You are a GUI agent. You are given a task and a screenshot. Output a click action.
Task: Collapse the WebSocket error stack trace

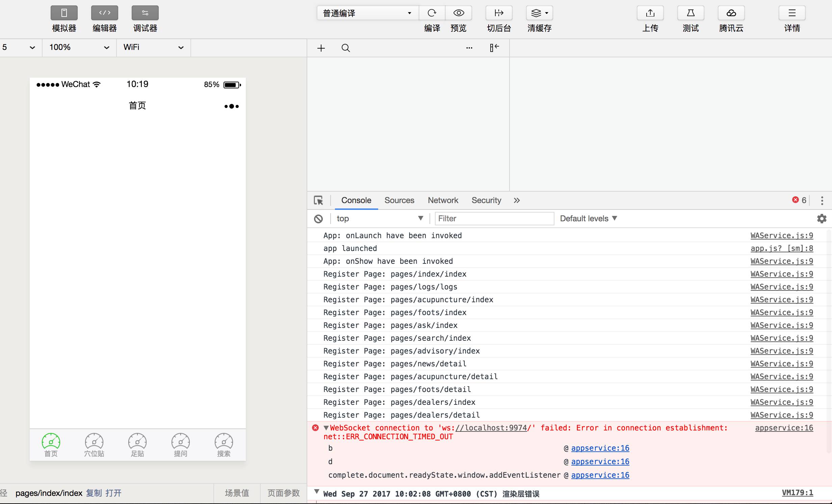coord(326,428)
